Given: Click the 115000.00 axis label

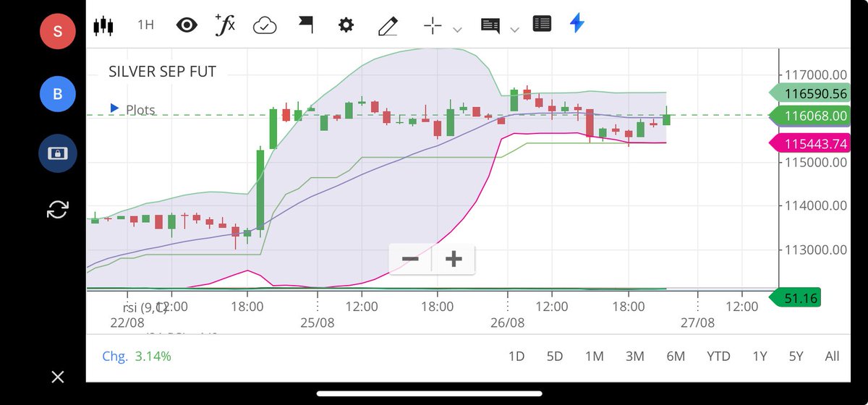Looking at the screenshot, I should point(816,162).
